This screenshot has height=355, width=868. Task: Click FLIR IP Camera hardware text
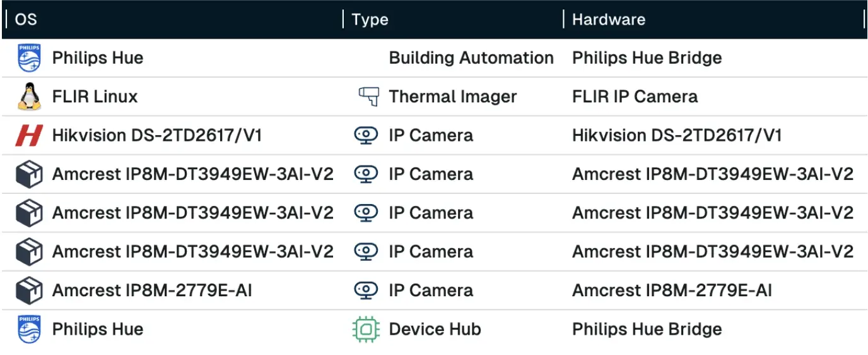coord(635,97)
